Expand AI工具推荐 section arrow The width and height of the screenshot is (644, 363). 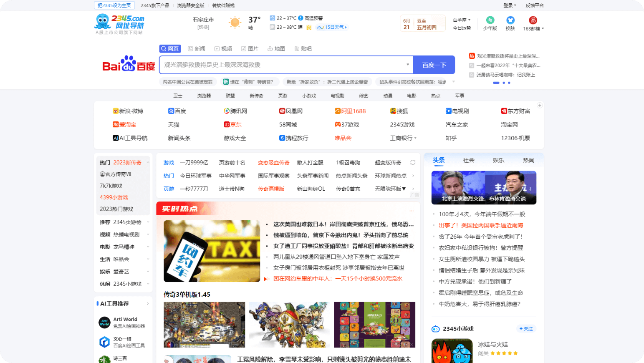click(x=148, y=303)
